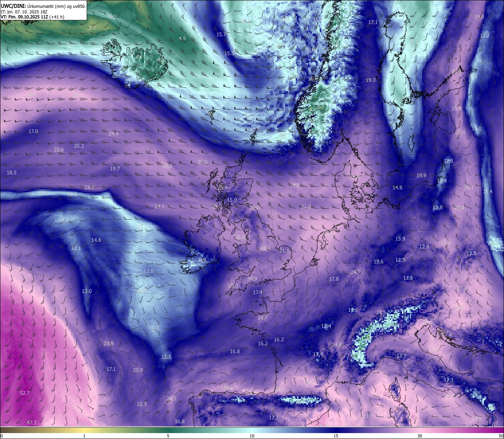
Task: Click the map value '23.6'
Action: (x=59, y=150)
